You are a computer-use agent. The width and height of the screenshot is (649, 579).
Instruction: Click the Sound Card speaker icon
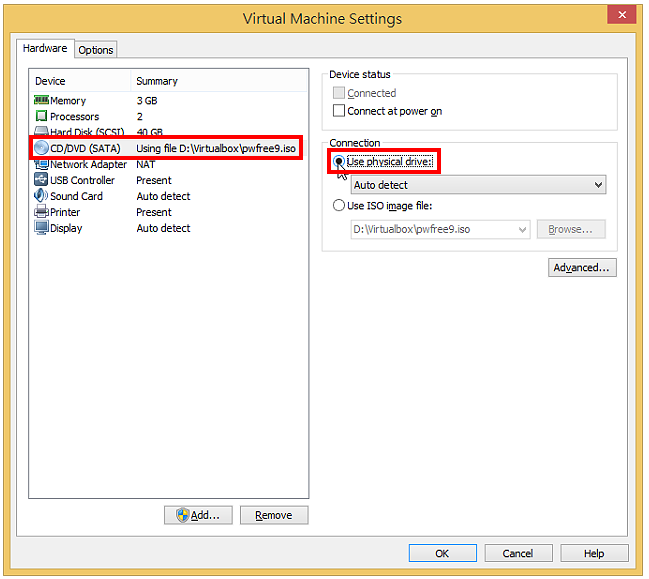41,196
